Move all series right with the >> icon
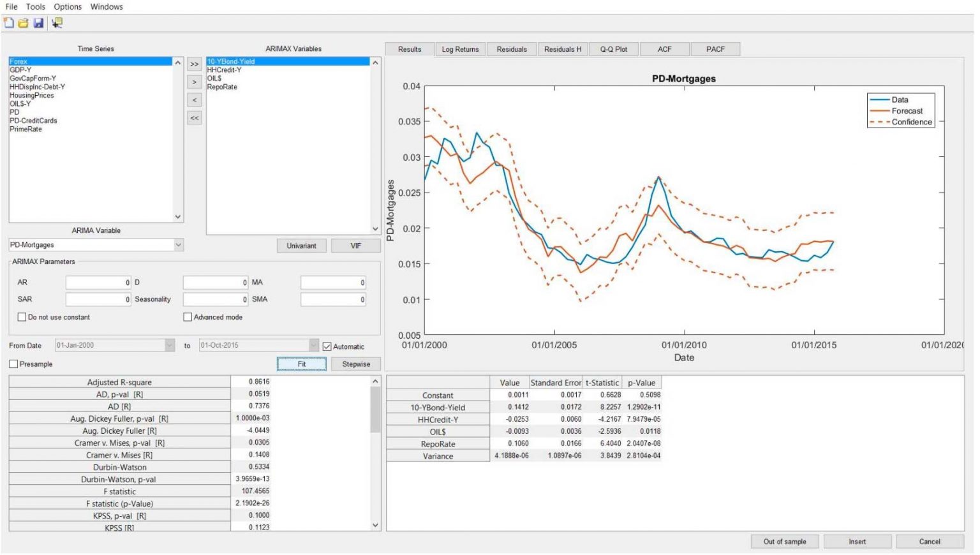 coord(194,64)
